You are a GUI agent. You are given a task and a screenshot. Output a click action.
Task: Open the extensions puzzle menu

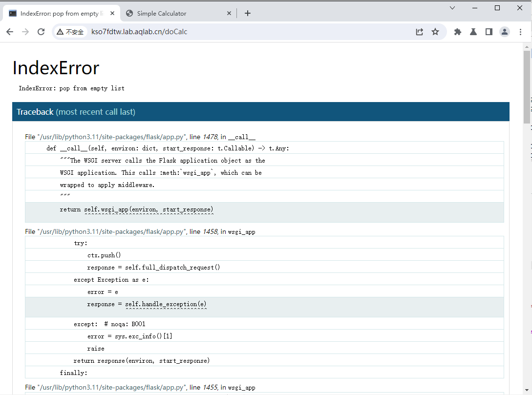(458, 32)
